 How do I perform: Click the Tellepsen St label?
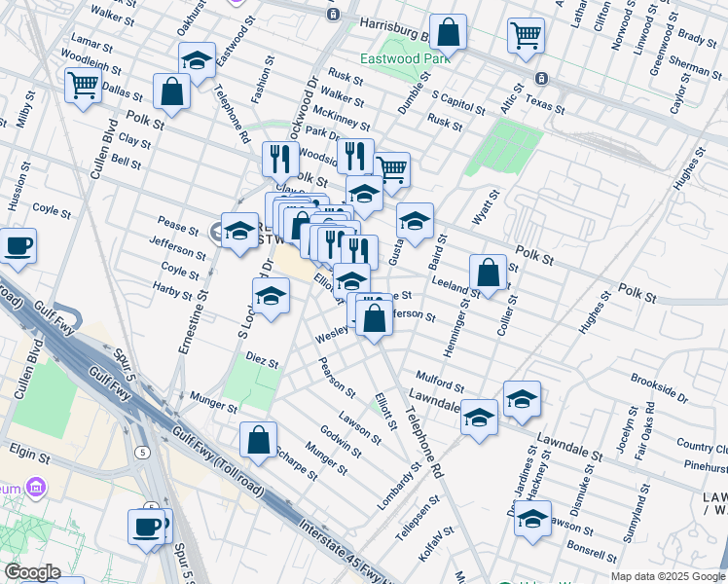click(418, 518)
